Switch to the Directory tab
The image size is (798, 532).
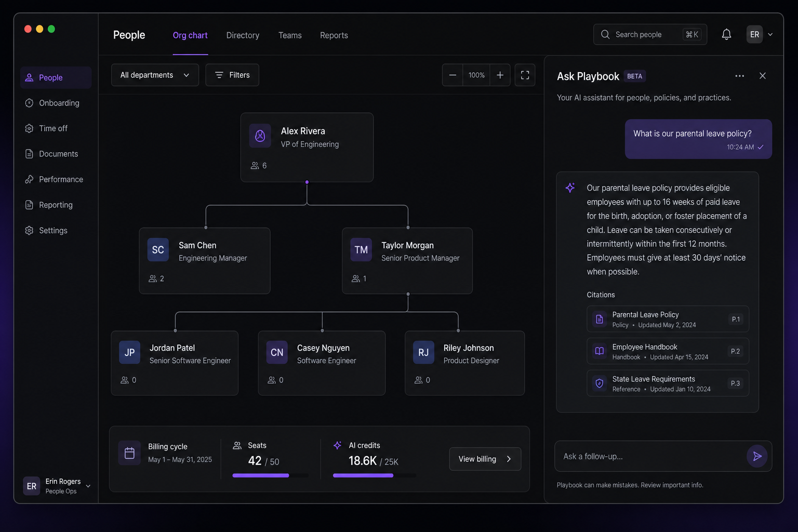243,35
